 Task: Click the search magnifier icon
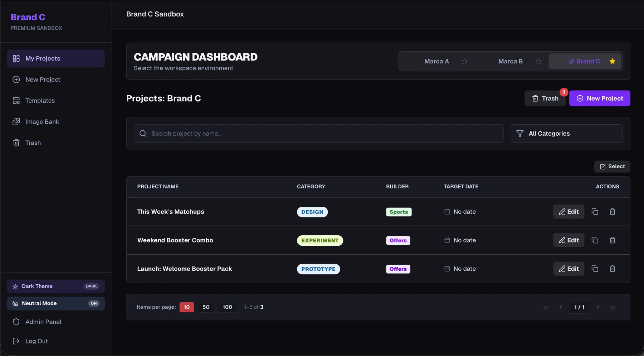point(143,134)
